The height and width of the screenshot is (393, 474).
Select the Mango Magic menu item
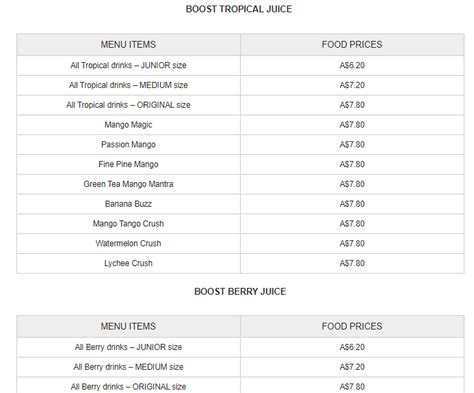pyautogui.click(x=128, y=125)
